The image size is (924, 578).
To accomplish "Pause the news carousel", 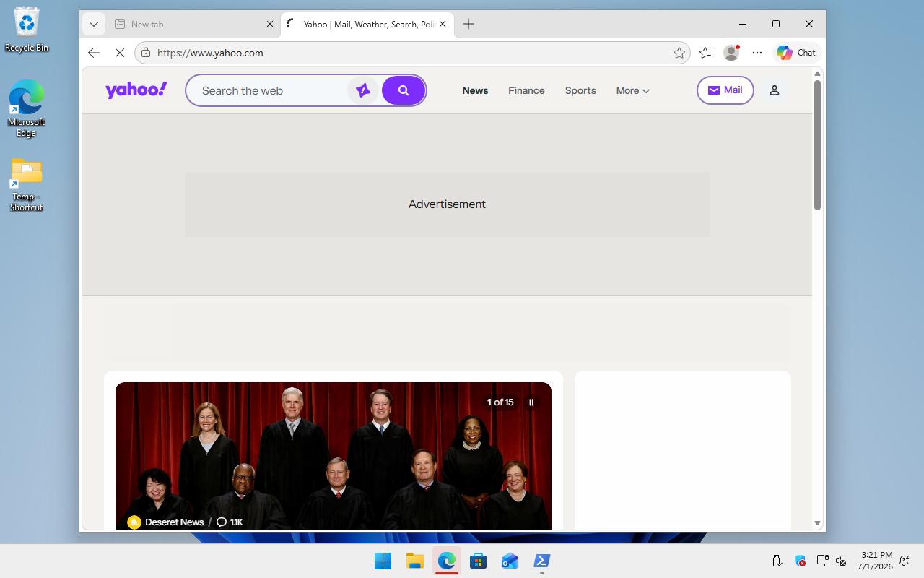I will click(531, 402).
